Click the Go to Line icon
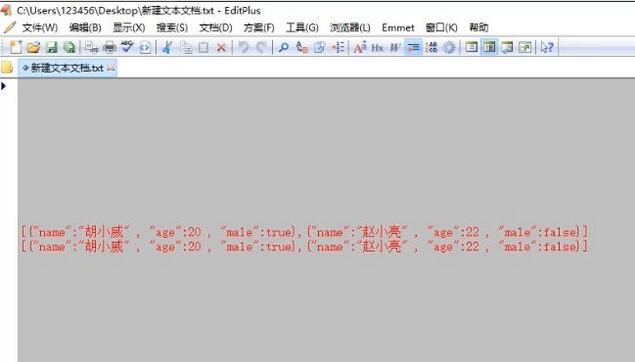Image resolution: width=635 pixels, height=362 pixels. [x=338, y=47]
